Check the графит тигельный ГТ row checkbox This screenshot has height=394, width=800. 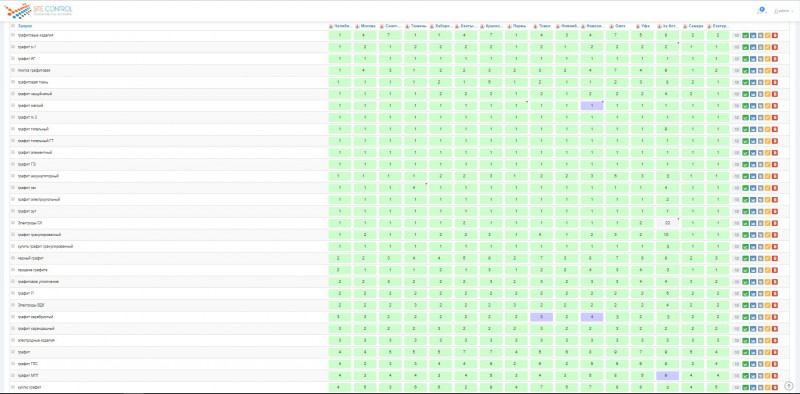[x=13, y=141]
